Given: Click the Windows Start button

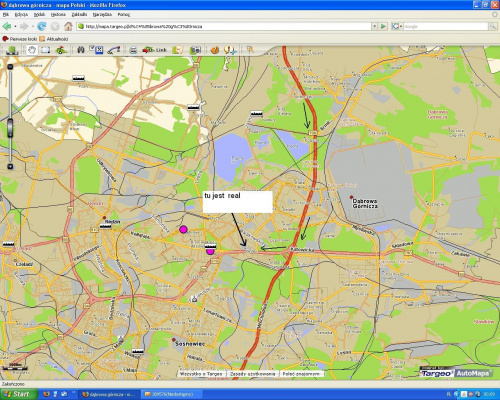Looking at the screenshot, I should 18,394.
